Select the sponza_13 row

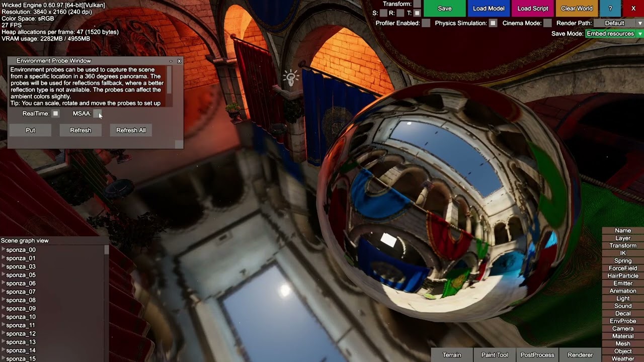(x=52, y=342)
